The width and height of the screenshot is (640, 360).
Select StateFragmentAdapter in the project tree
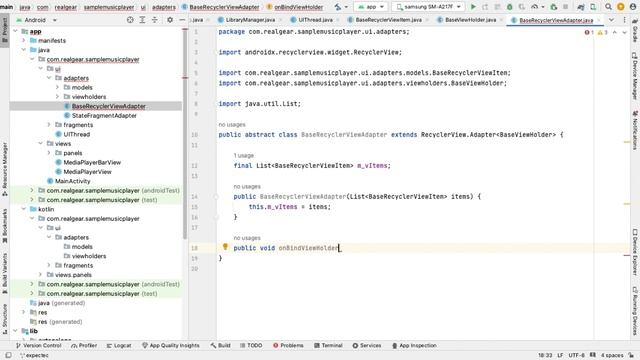104,116
